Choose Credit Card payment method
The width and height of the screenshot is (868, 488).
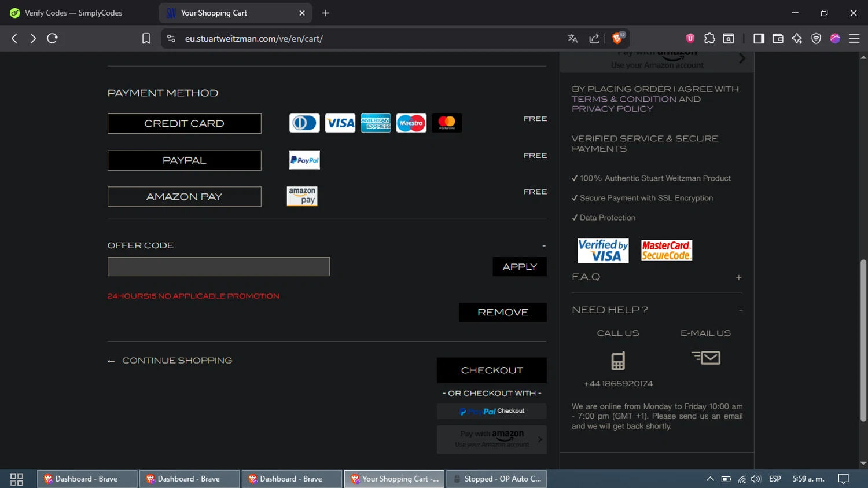185,123
